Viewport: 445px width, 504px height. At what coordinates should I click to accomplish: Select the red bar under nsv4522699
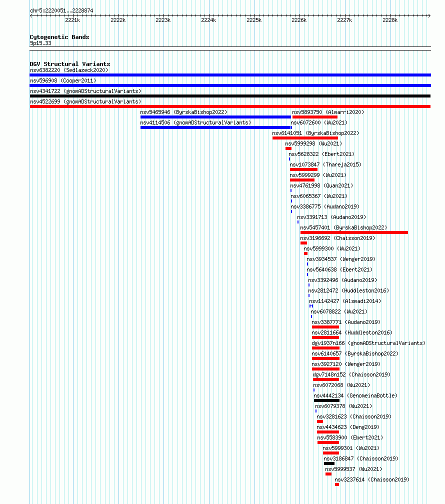click(230, 106)
